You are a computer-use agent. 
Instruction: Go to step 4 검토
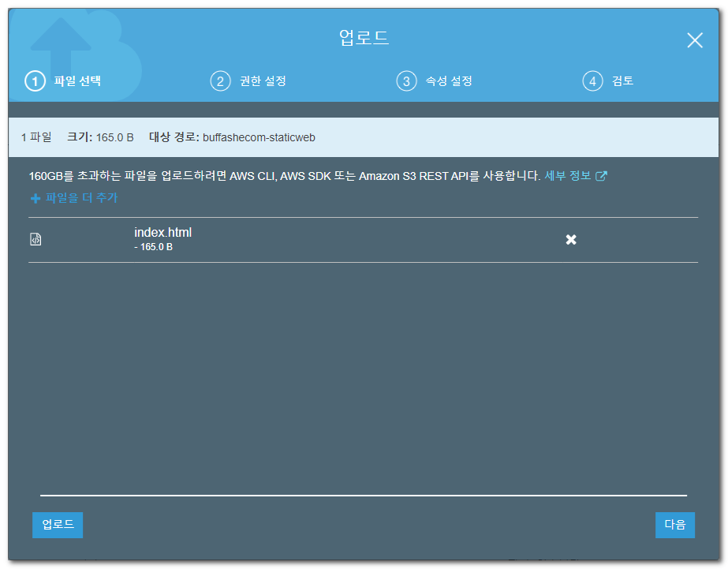(608, 80)
